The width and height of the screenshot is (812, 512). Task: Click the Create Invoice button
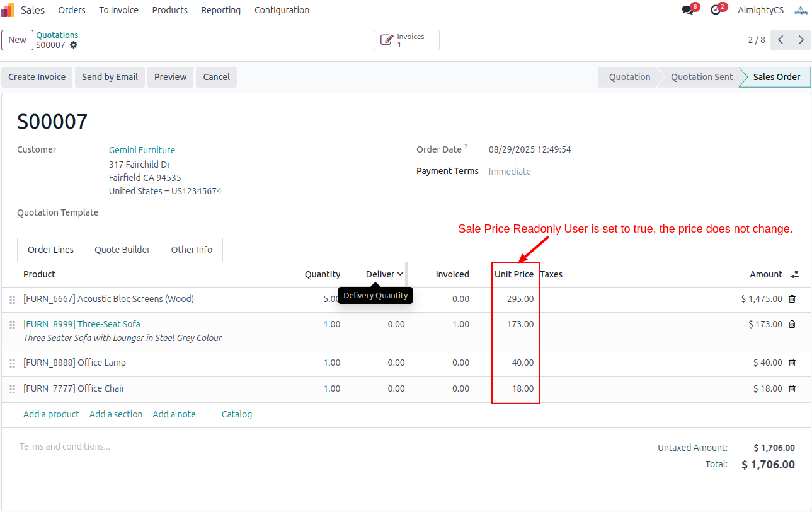pyautogui.click(x=37, y=77)
